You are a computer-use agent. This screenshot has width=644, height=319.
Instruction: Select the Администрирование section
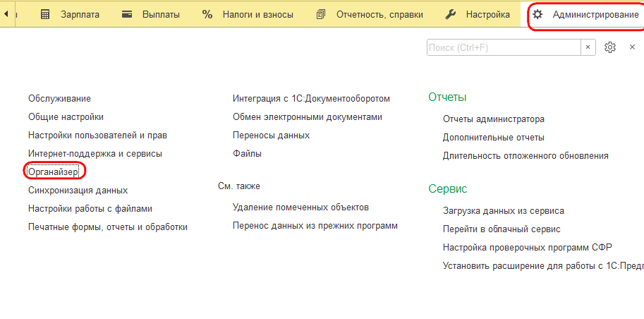tap(595, 15)
